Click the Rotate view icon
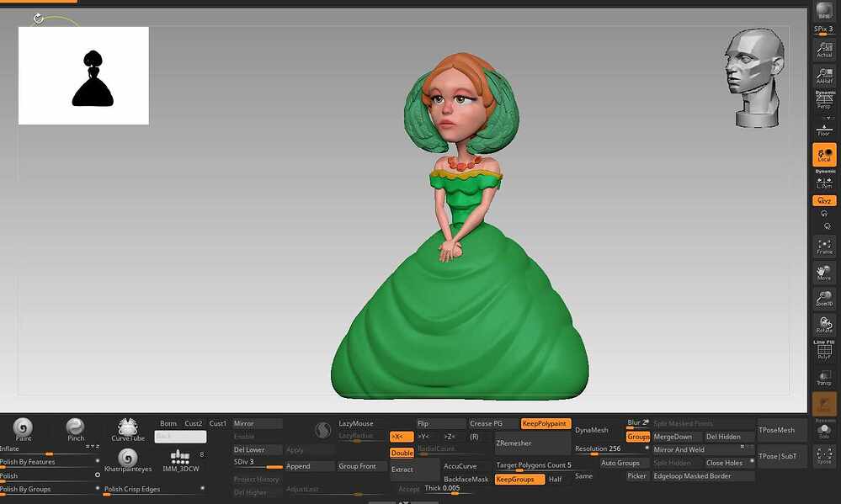The width and height of the screenshot is (841, 504). pos(824,325)
